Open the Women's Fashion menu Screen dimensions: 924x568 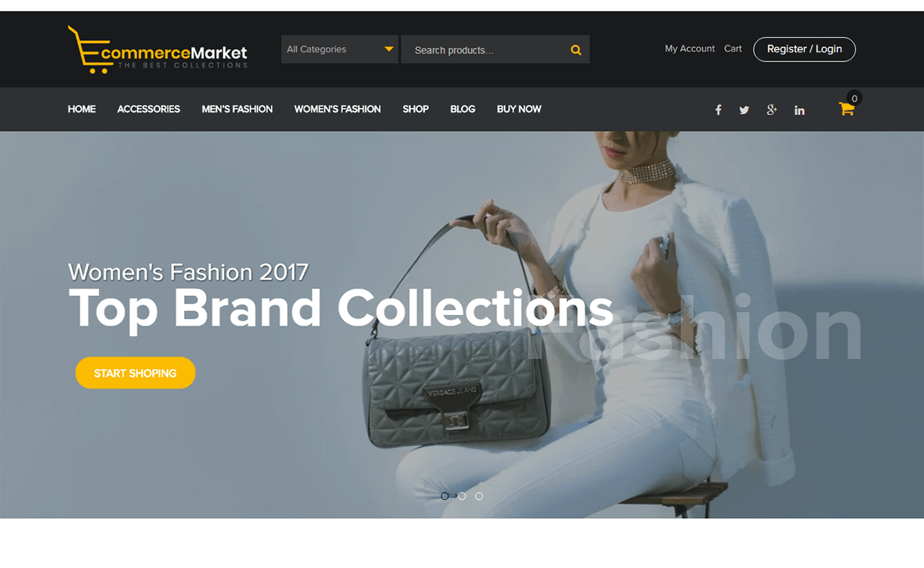(338, 109)
